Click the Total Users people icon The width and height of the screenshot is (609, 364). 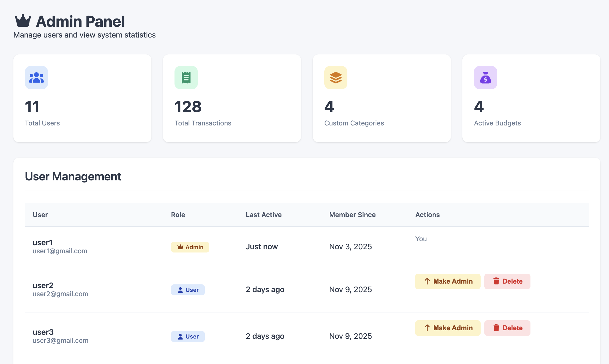36,77
